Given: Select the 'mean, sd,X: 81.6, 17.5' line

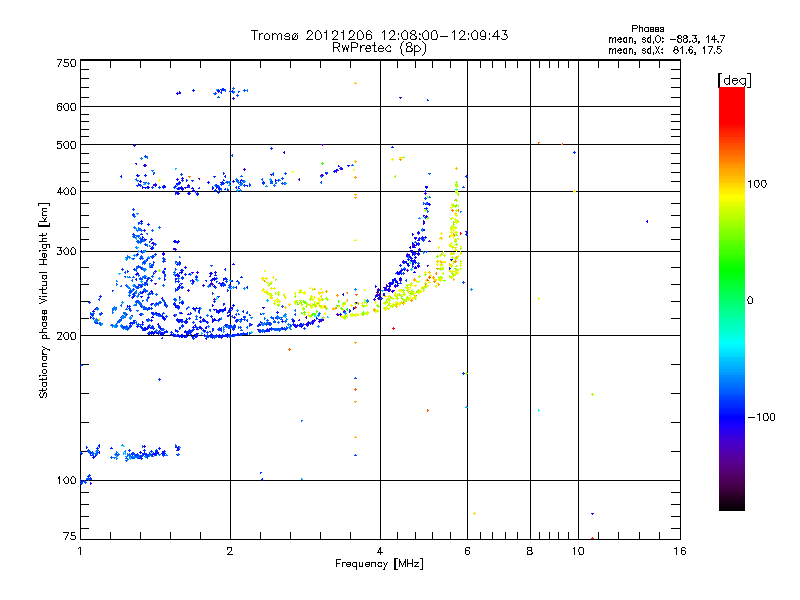Looking at the screenshot, I should 665,50.
